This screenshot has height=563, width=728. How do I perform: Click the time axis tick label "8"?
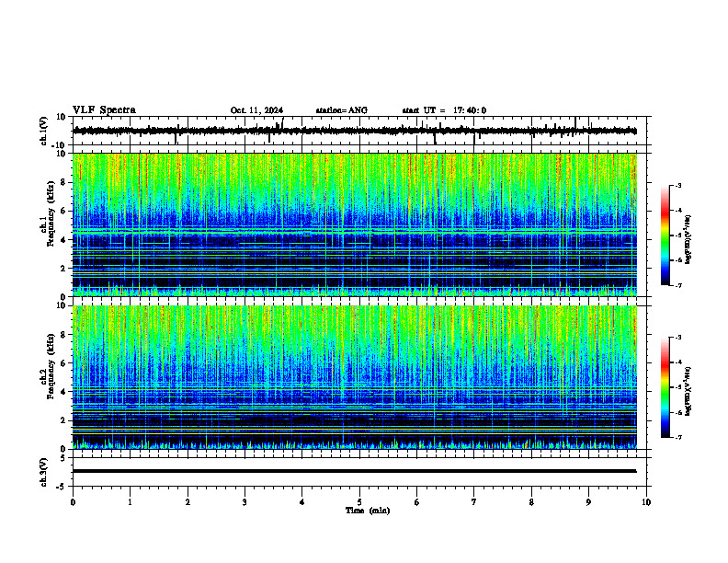531,502
